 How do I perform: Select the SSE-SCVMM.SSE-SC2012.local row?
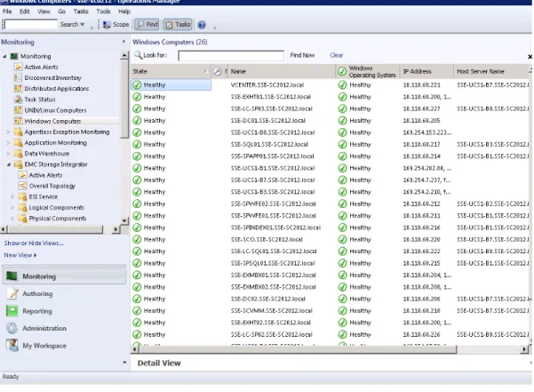pos(330,310)
